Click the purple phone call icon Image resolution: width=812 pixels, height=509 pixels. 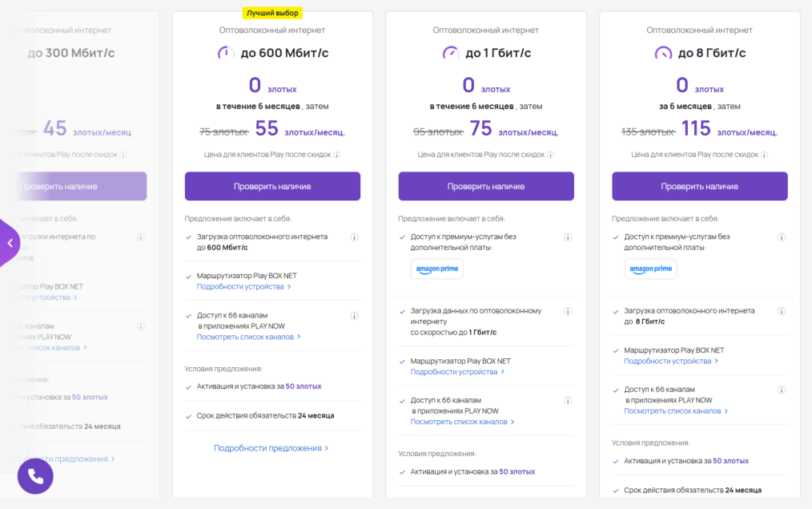coord(35,476)
